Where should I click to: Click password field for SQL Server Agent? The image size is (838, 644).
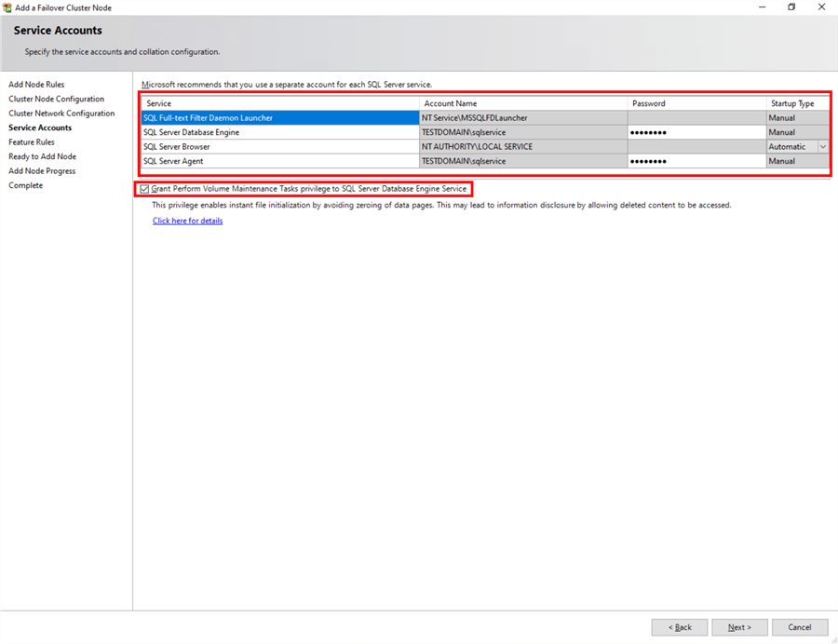[x=696, y=161]
